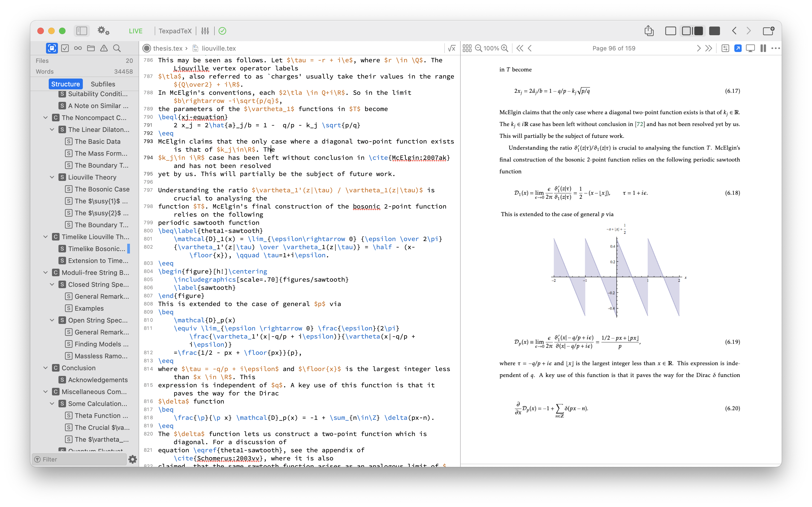Pause the live preview typesetting
The image size is (812, 507).
(763, 48)
